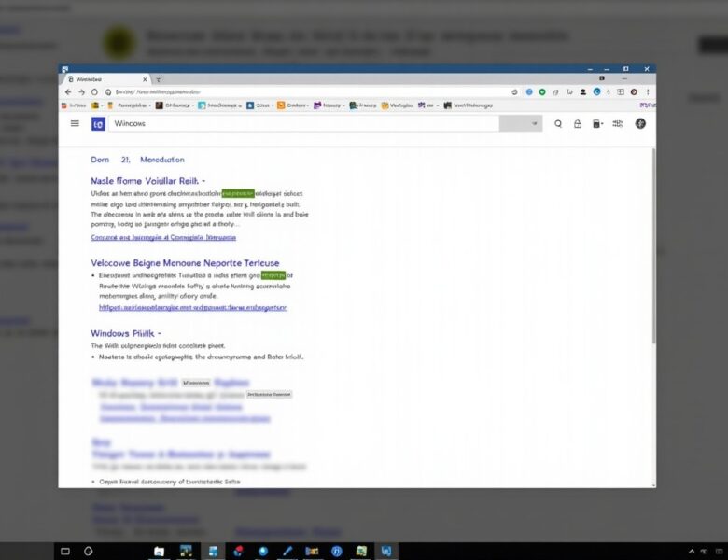
Task: Open the sliders settings icon in the page header
Action: click(618, 124)
